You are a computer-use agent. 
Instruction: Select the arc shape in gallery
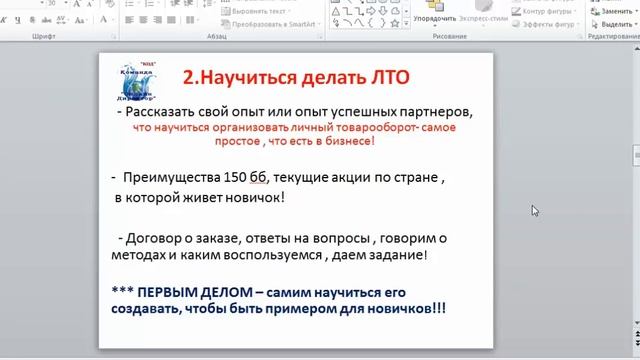point(347,23)
